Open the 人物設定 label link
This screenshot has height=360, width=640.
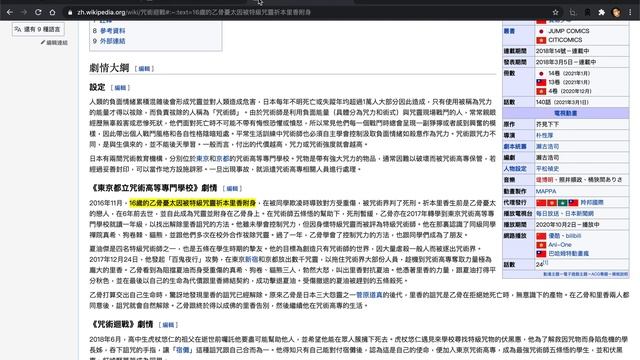(515, 169)
